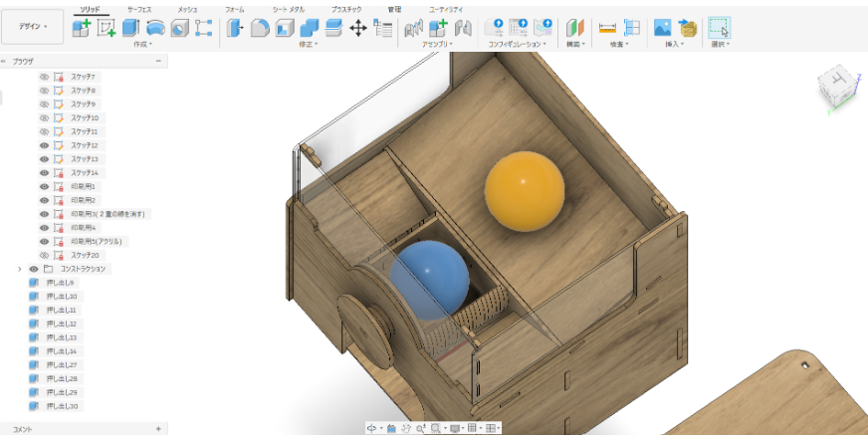The image size is (868, 435).
Task: Open the Change Parameters table icon
Action: [x=382, y=28]
